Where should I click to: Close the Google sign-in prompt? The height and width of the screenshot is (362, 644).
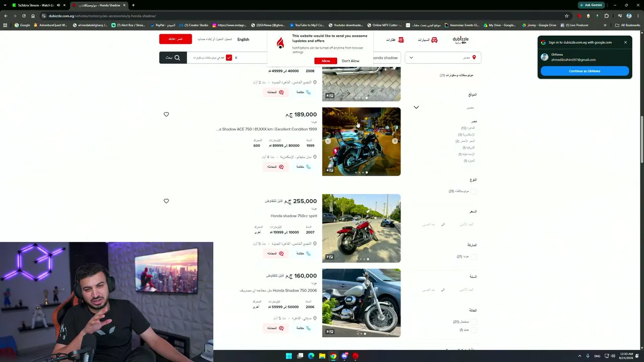click(625, 42)
